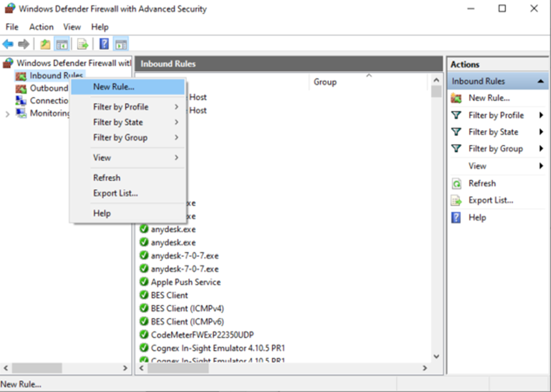
Task: Open the File menu
Action: [12, 27]
